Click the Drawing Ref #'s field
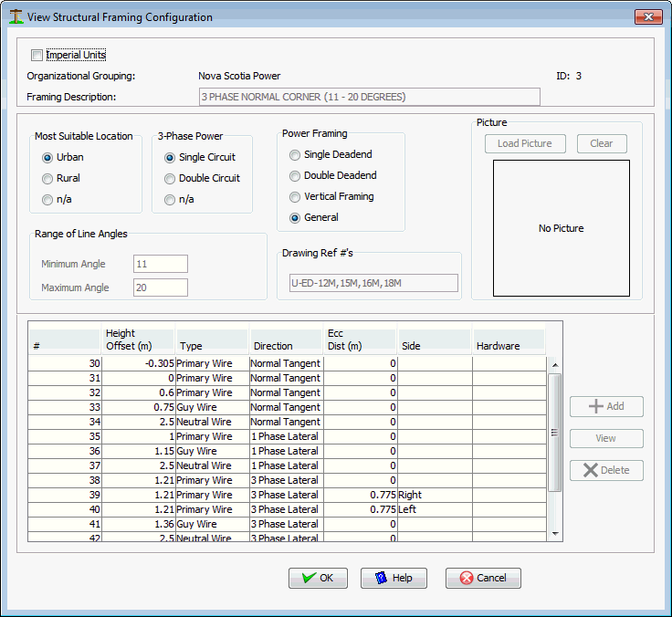672x617 pixels. click(x=373, y=283)
